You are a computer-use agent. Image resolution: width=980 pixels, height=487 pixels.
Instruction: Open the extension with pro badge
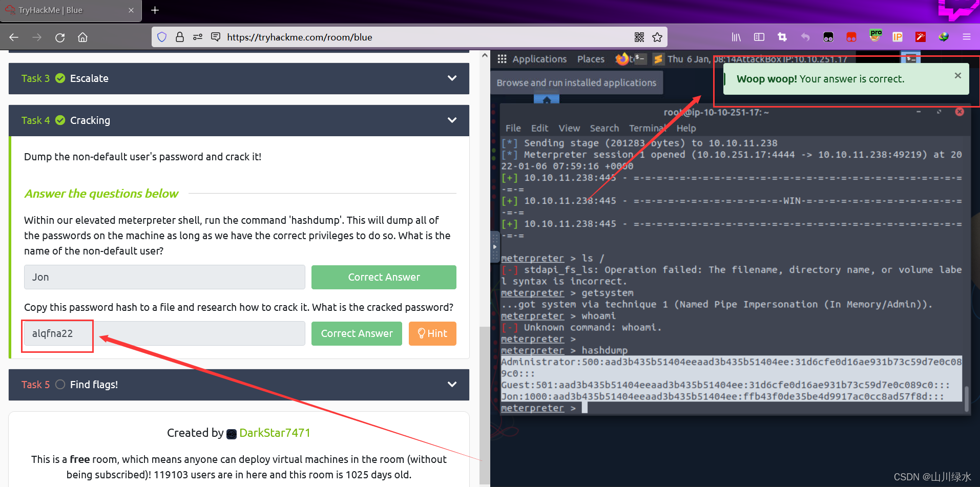[875, 36]
